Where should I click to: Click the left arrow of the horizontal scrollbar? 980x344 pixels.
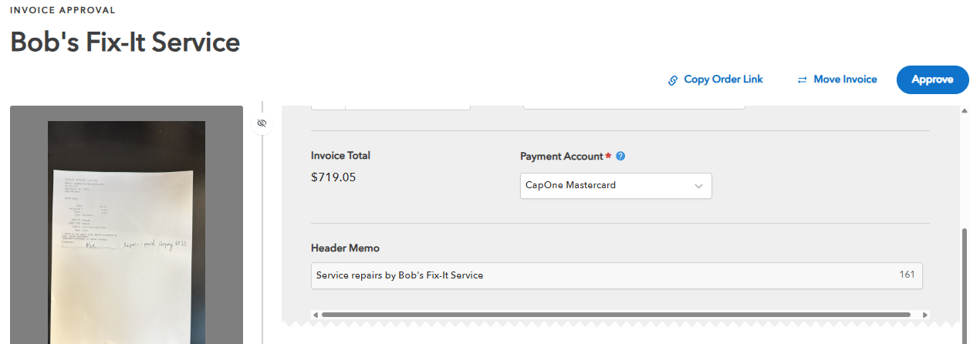314,315
